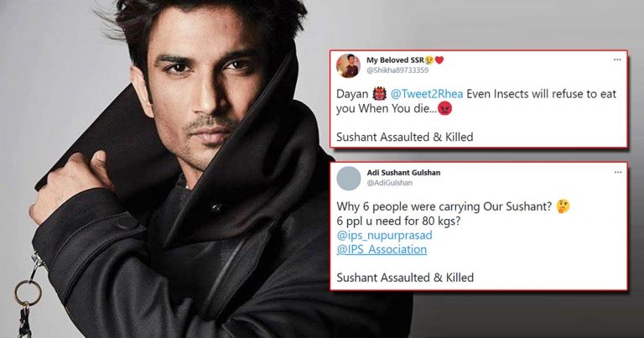
Task: Click the Adi Sushant Gulshan display name
Action: click(x=403, y=173)
